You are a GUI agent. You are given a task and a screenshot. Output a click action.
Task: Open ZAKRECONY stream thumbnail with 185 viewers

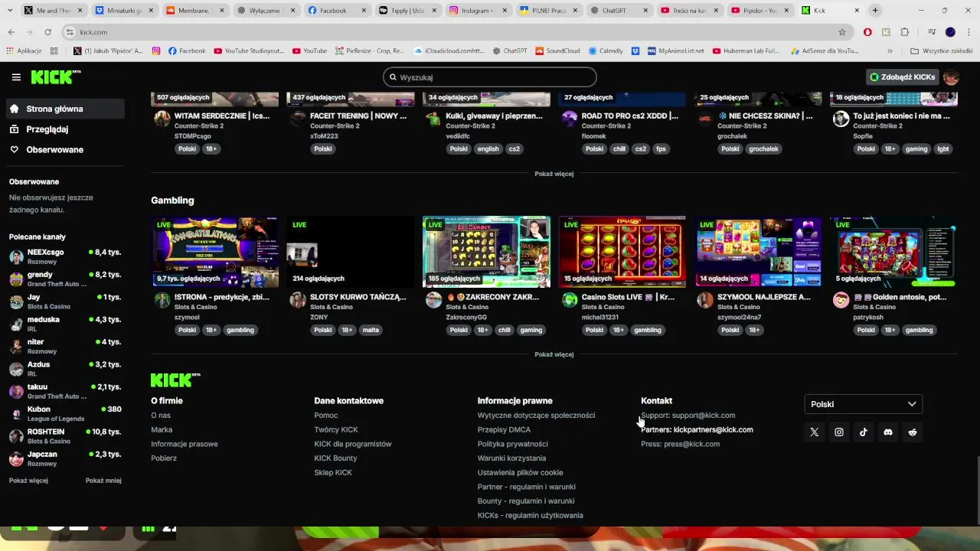[486, 251]
